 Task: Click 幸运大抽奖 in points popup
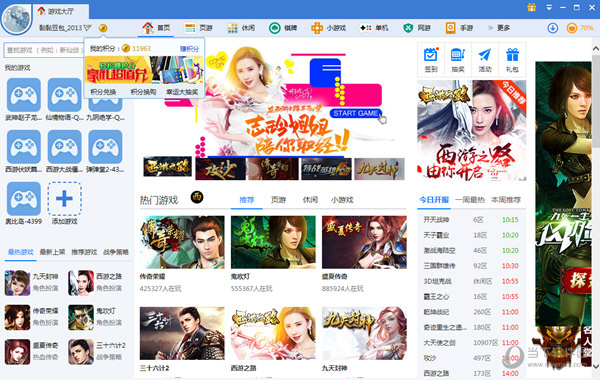click(183, 92)
